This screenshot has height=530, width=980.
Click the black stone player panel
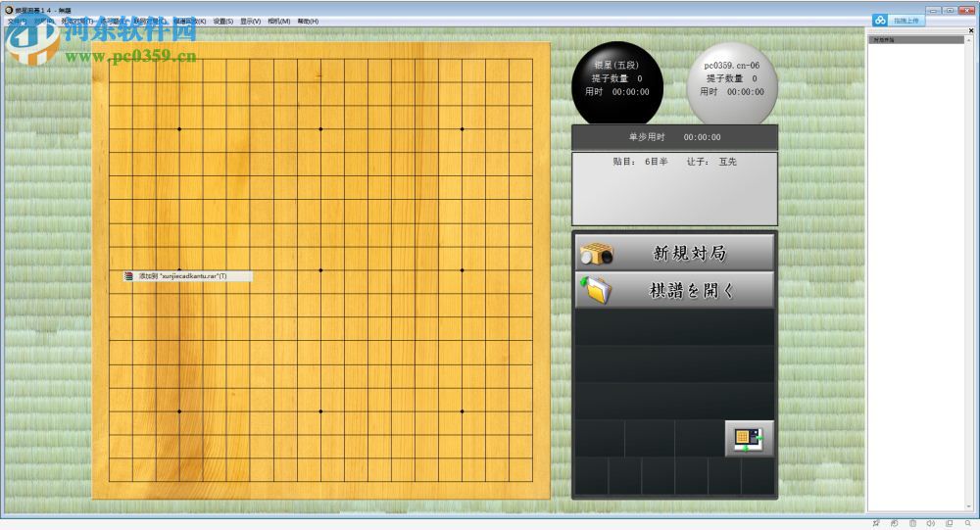tap(617, 82)
